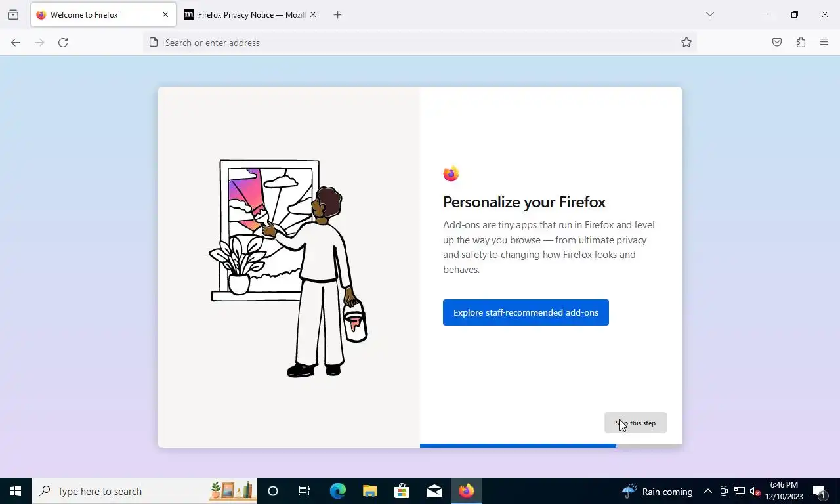Open the notification center icon
Screen dimensions: 840x504
(819, 491)
